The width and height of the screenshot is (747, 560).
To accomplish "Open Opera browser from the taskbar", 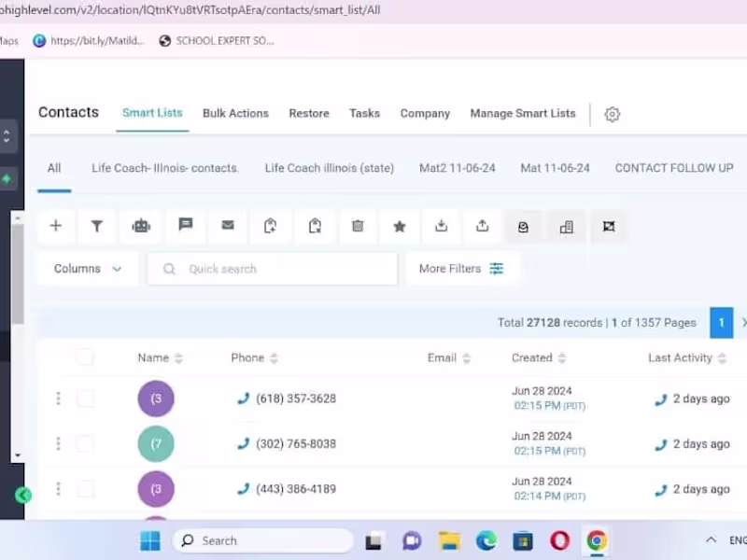I will click(559, 541).
